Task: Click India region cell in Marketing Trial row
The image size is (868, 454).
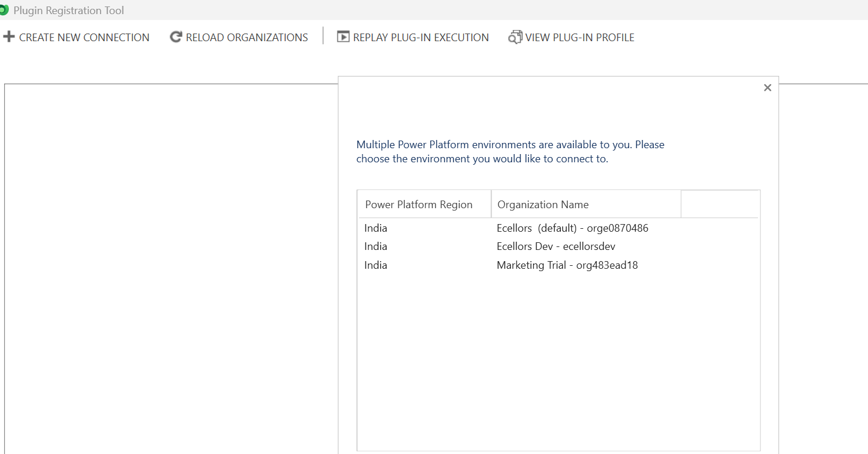Action: click(x=375, y=265)
